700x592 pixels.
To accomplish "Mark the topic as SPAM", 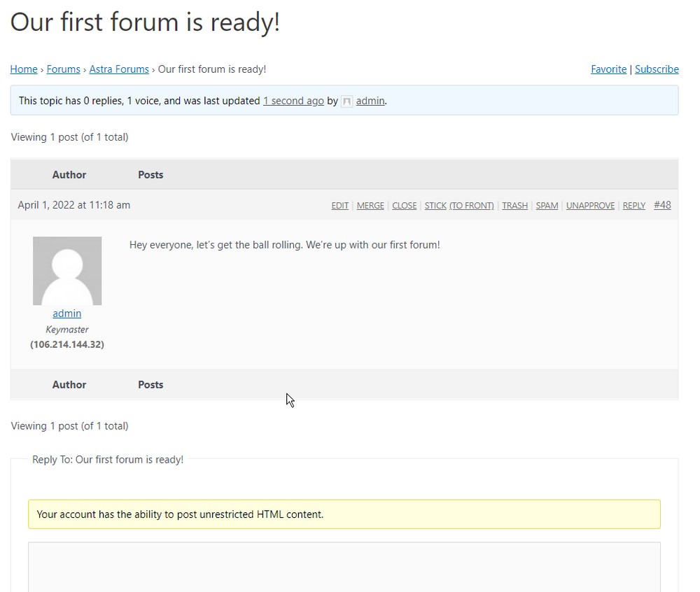I will pyautogui.click(x=547, y=206).
